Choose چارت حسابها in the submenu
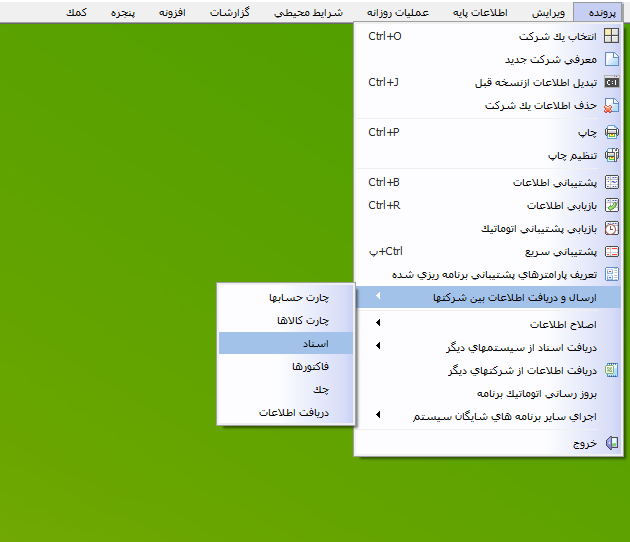The image size is (630, 542). (286, 297)
